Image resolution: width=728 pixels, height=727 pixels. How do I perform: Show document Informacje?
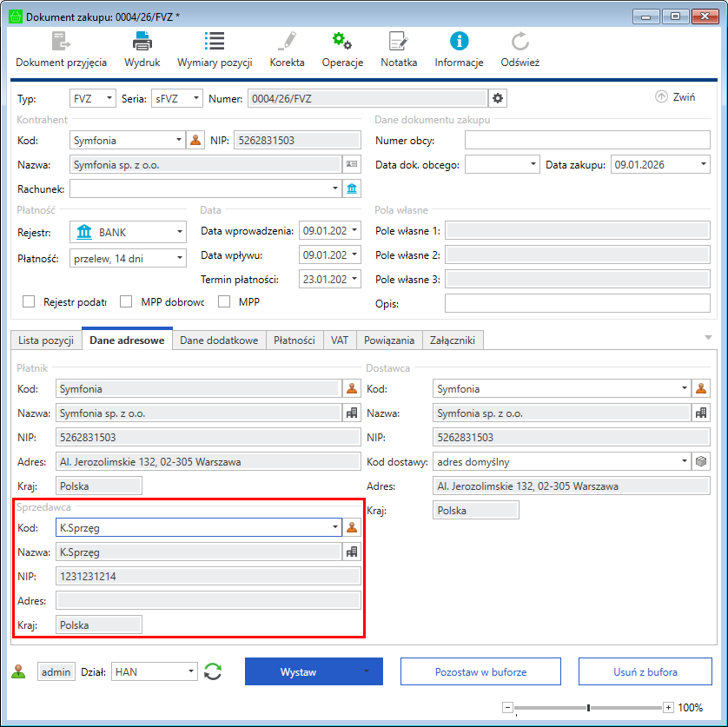(459, 41)
